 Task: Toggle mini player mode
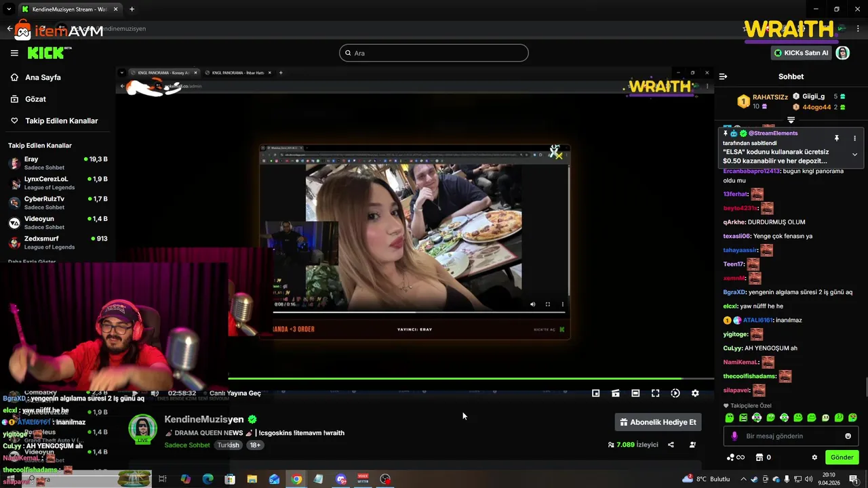[x=595, y=393]
